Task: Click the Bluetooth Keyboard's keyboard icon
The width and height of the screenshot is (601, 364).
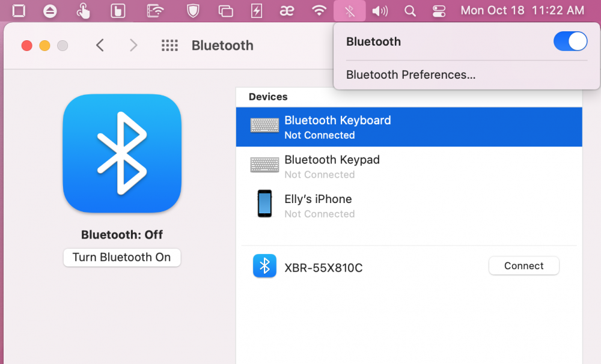Action: 264,126
